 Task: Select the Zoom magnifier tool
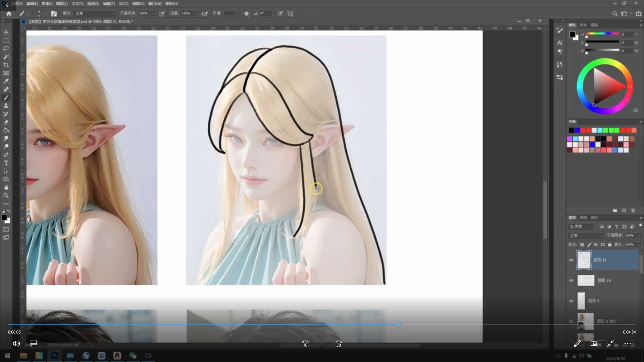pyautogui.click(x=6, y=195)
